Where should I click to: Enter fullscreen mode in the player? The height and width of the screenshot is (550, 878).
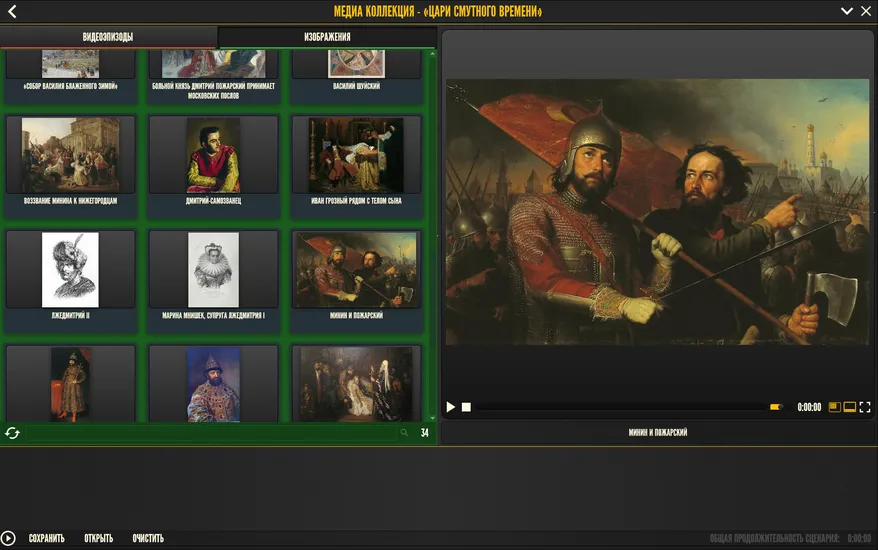pos(865,407)
